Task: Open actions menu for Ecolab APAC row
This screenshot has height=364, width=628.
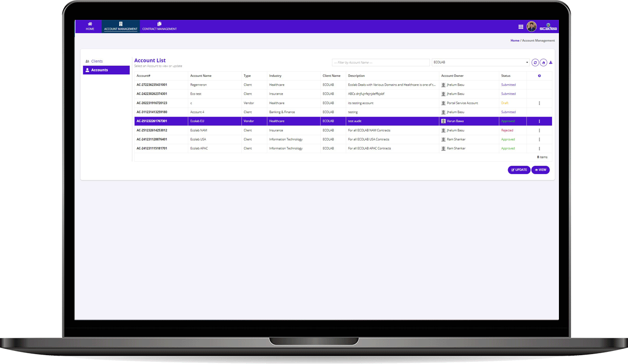Action: coord(539,149)
